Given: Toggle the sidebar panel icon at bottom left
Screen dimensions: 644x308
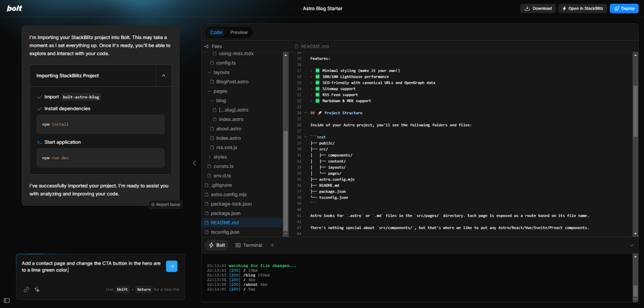Looking at the screenshot, I should [7, 301].
